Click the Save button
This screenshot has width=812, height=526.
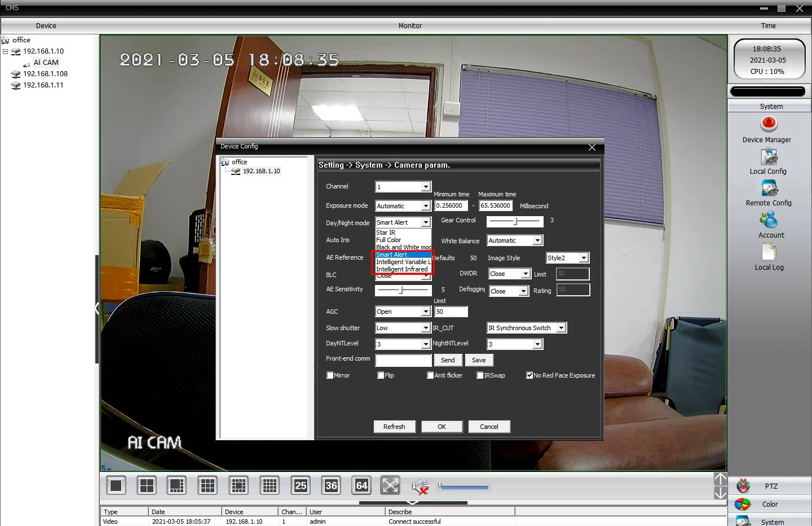click(x=479, y=360)
